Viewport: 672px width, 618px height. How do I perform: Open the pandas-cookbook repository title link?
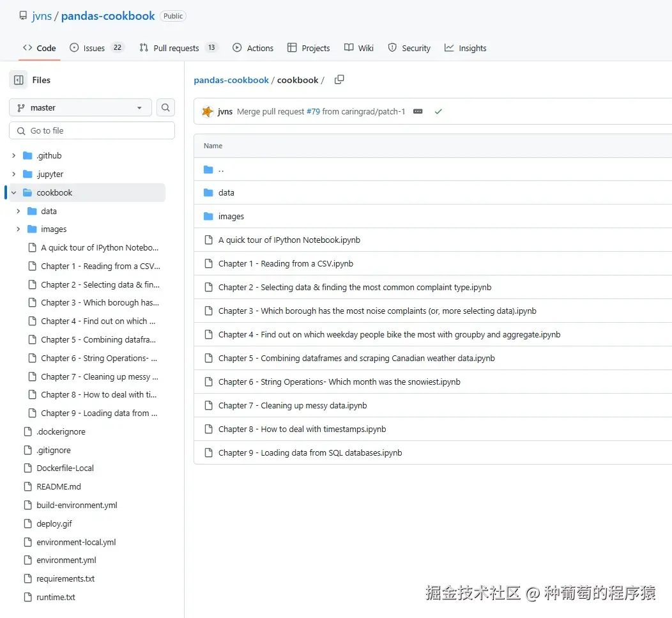click(x=107, y=16)
